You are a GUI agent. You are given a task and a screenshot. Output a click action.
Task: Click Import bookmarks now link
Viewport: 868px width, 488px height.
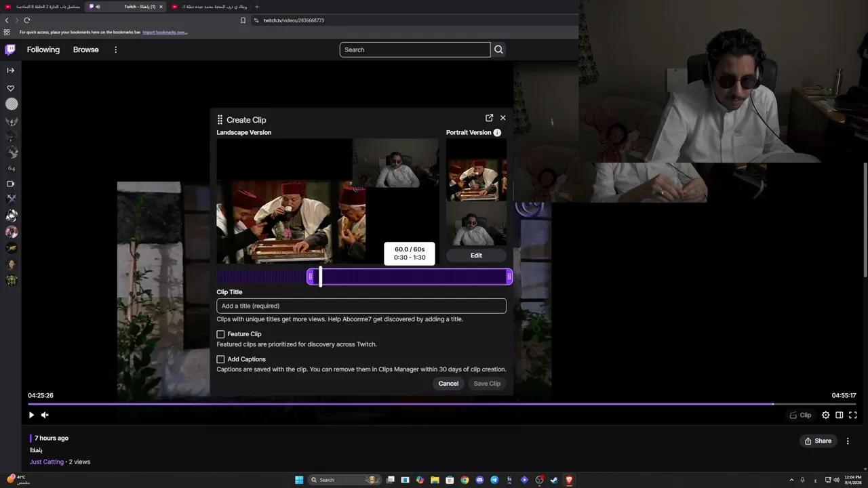coord(165,32)
